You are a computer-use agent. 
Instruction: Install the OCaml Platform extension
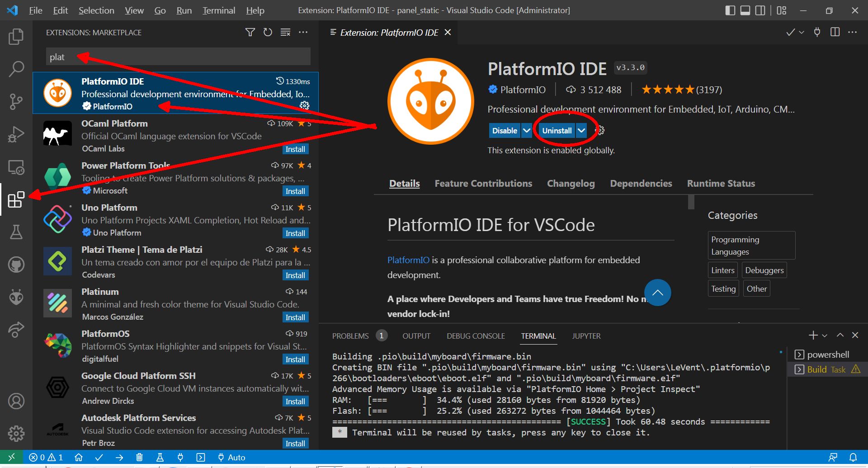tap(295, 149)
